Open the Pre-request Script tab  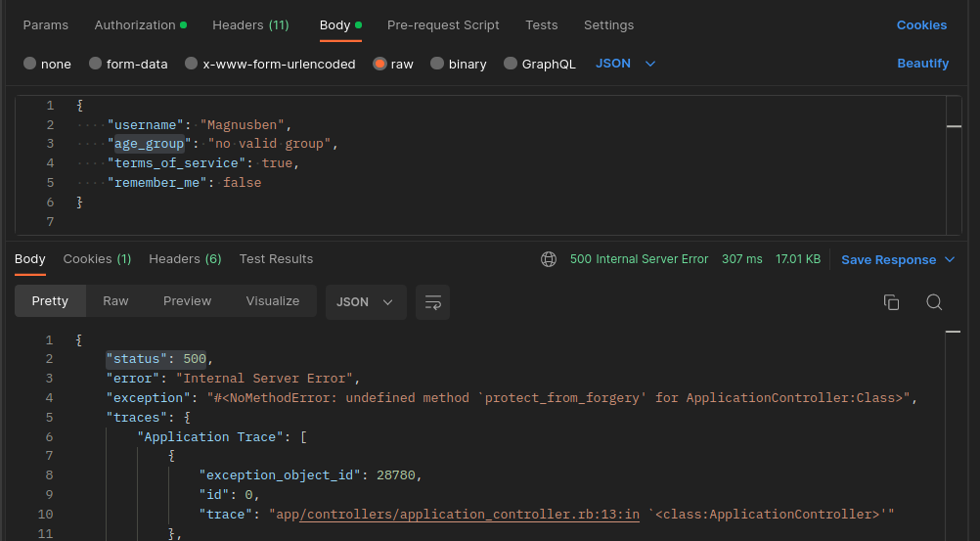point(443,25)
